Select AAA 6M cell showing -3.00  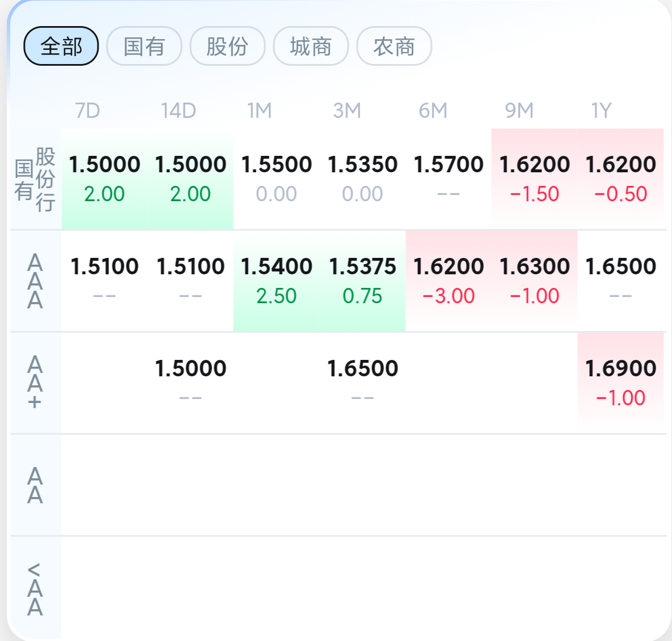click(449, 281)
